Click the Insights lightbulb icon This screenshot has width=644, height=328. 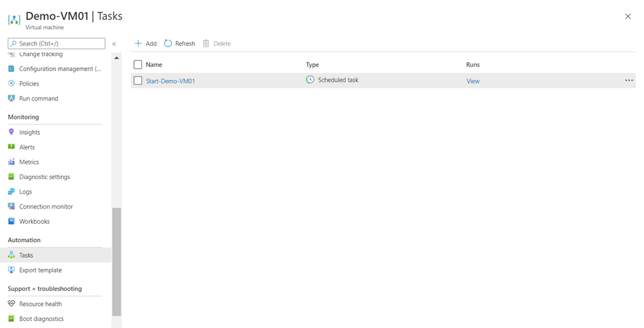pos(11,132)
